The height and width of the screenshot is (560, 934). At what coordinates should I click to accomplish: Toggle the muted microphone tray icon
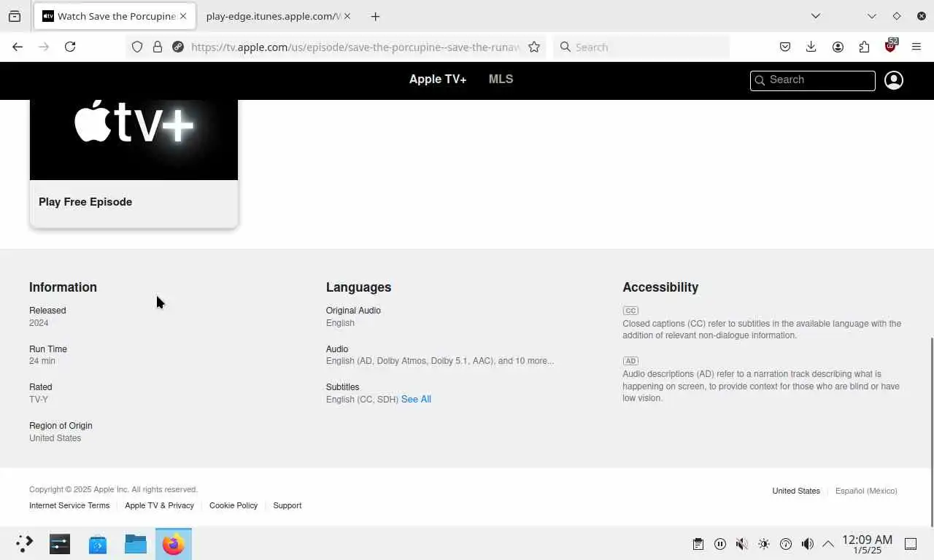(x=742, y=544)
